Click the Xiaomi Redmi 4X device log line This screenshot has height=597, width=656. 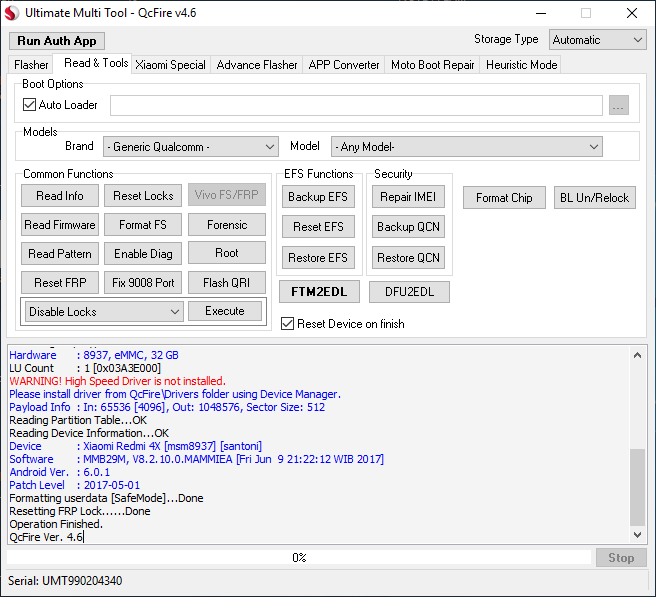(136, 446)
